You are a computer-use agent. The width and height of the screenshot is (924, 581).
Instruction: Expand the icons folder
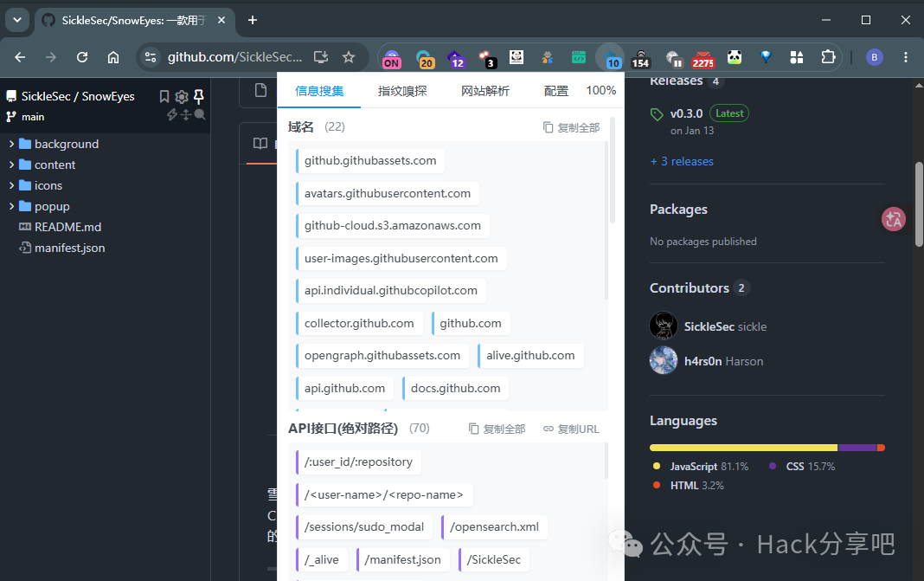coord(11,185)
